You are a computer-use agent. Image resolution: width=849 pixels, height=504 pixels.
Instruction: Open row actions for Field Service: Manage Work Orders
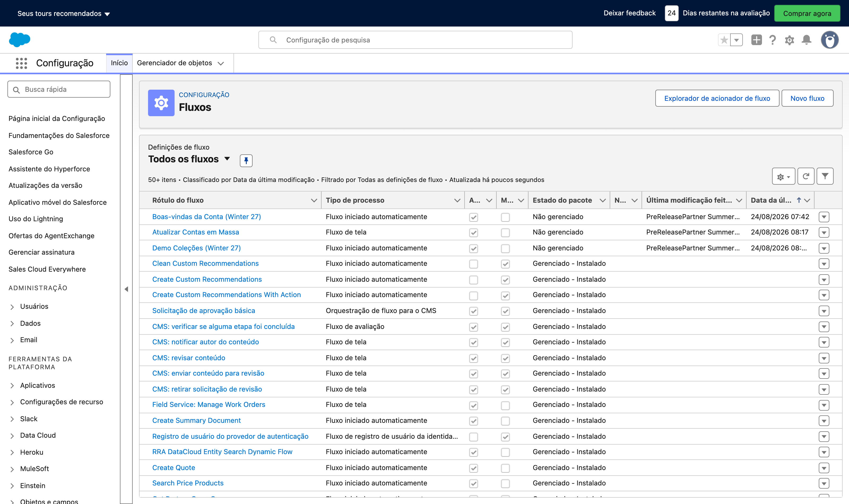click(824, 405)
